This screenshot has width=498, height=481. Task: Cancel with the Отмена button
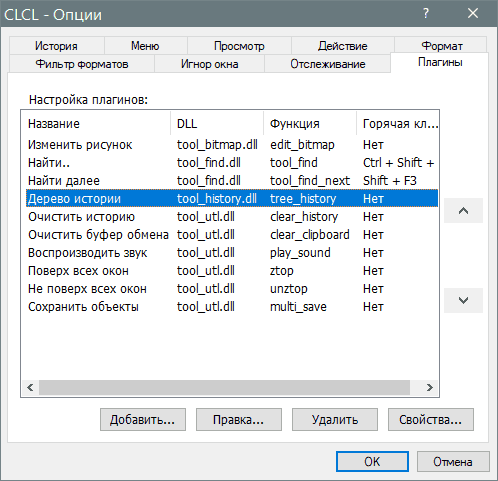pyautogui.click(x=453, y=462)
